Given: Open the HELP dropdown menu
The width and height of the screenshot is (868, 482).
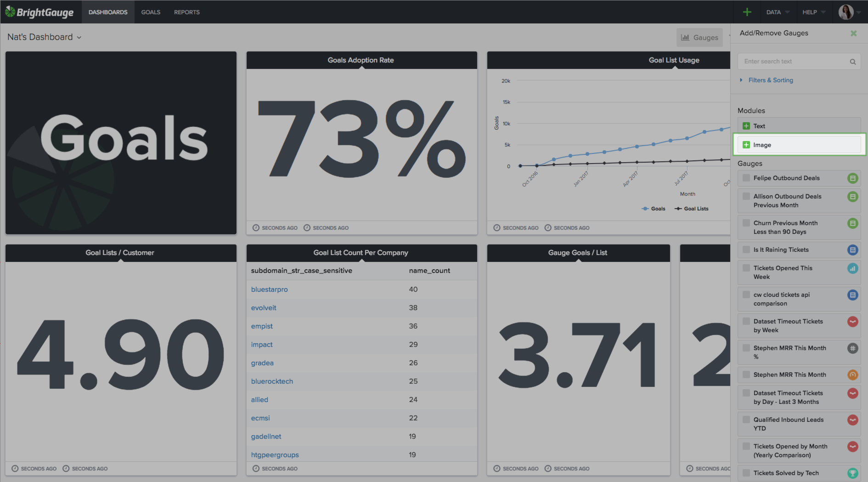Looking at the screenshot, I should click(x=814, y=12).
